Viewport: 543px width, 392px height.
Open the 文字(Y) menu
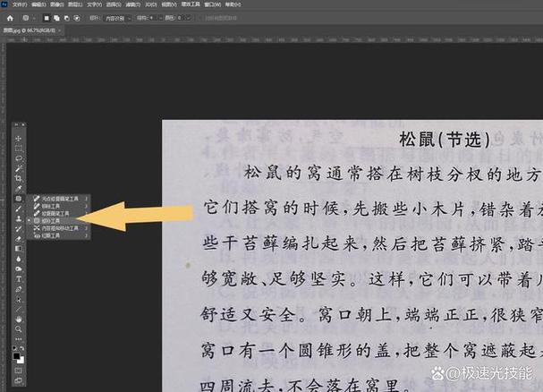[94, 4]
